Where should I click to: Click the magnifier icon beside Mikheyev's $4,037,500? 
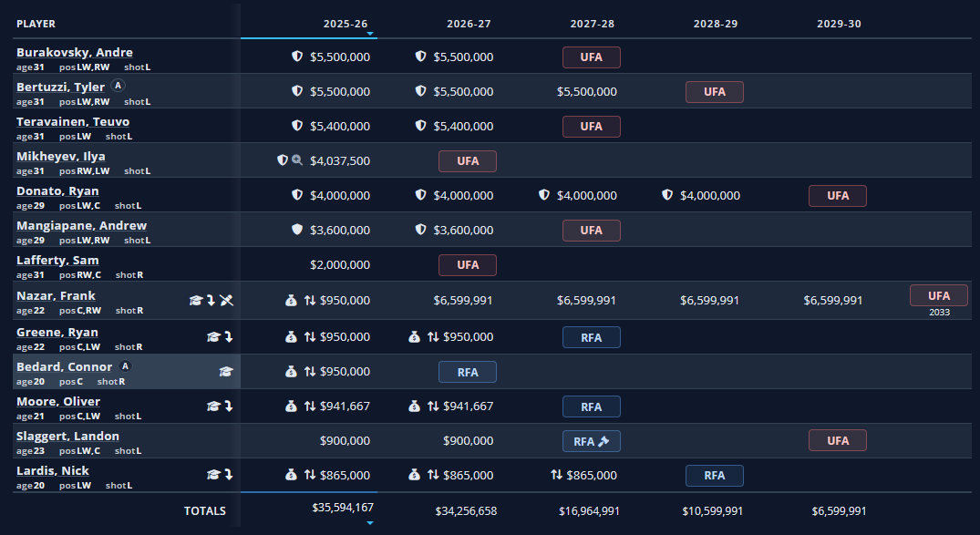point(297,160)
